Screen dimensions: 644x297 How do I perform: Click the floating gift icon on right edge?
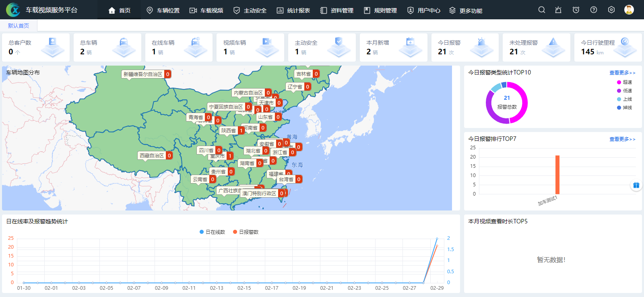636,185
